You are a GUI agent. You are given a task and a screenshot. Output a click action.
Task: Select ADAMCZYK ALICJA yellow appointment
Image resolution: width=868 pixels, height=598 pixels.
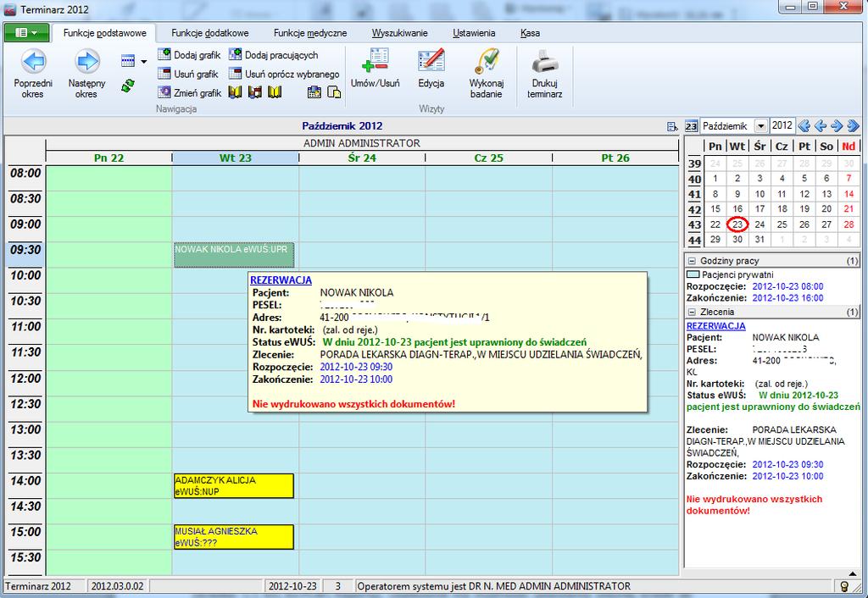point(234,485)
